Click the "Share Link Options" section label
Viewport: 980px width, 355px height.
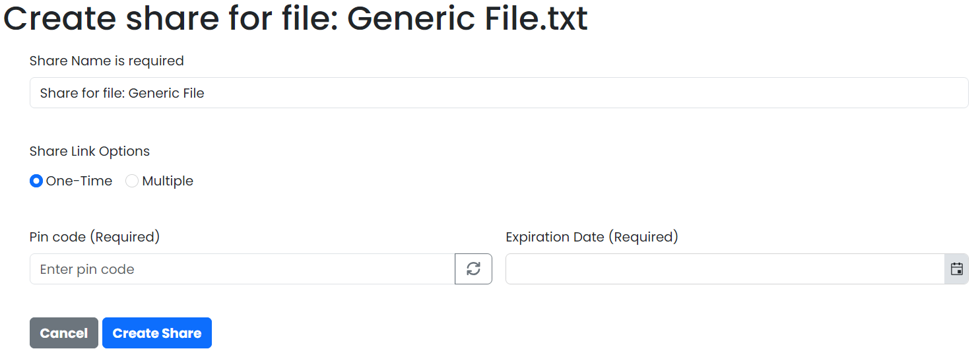pyautogui.click(x=90, y=151)
